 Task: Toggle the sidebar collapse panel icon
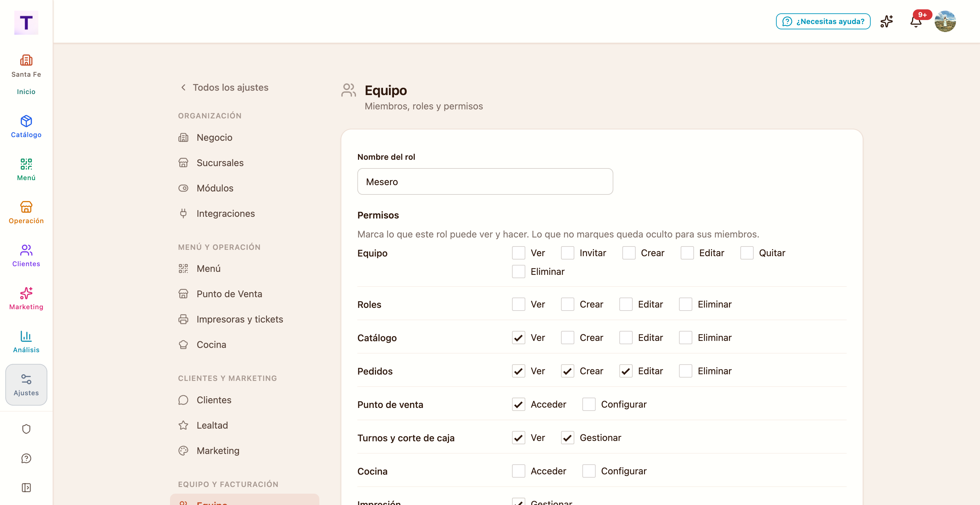click(26, 488)
